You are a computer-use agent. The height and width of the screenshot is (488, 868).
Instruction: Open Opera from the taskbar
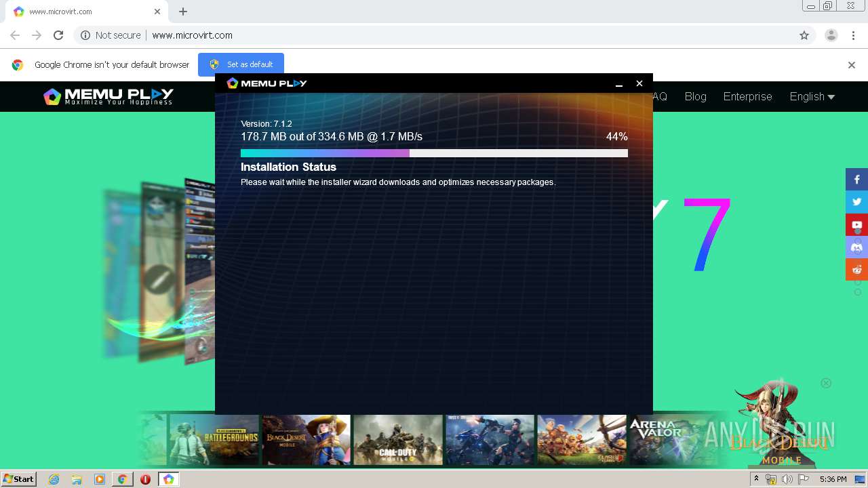click(x=145, y=479)
